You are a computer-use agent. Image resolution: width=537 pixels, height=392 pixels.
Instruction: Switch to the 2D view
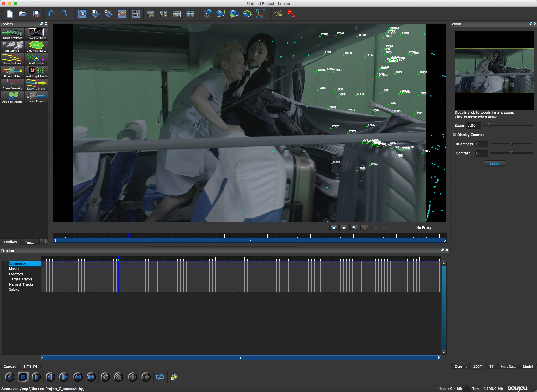tap(82, 14)
